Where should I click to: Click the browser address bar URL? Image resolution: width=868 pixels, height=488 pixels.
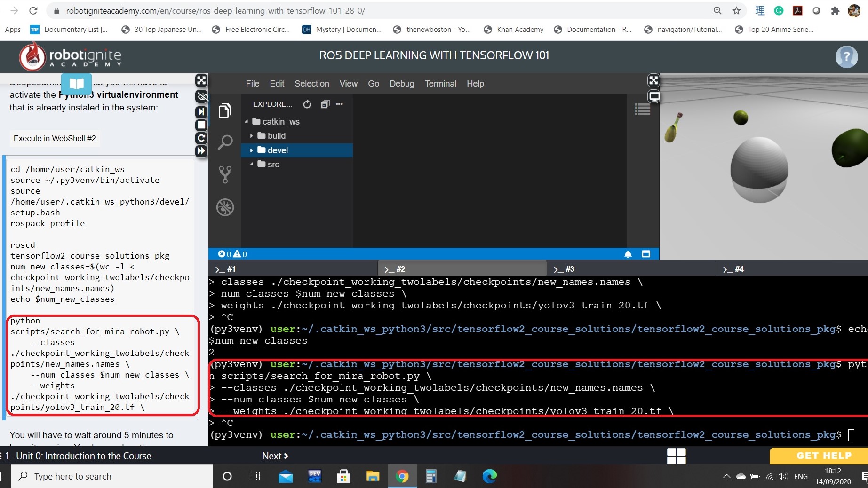(215, 10)
